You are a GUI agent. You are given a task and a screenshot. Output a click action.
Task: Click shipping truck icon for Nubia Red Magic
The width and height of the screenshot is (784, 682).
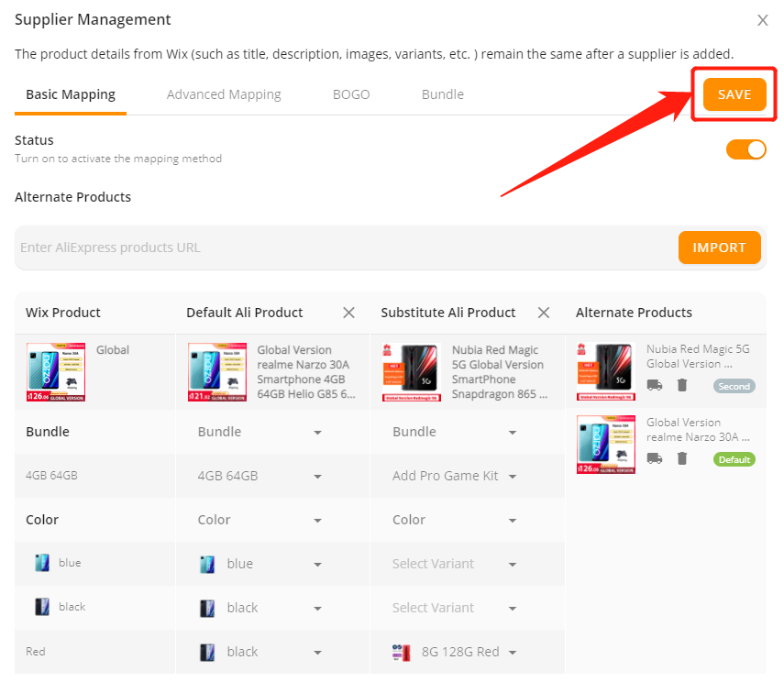[655, 385]
